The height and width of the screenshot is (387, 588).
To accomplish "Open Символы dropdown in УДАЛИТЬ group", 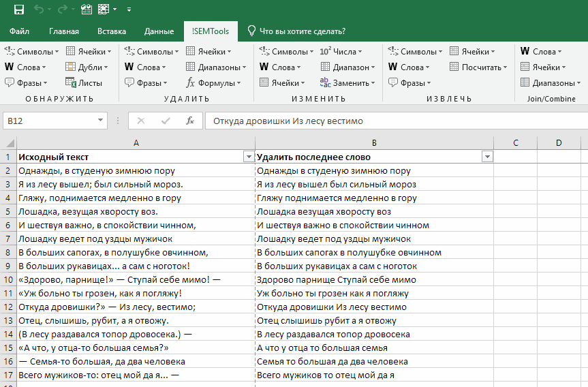I will 151,51.
